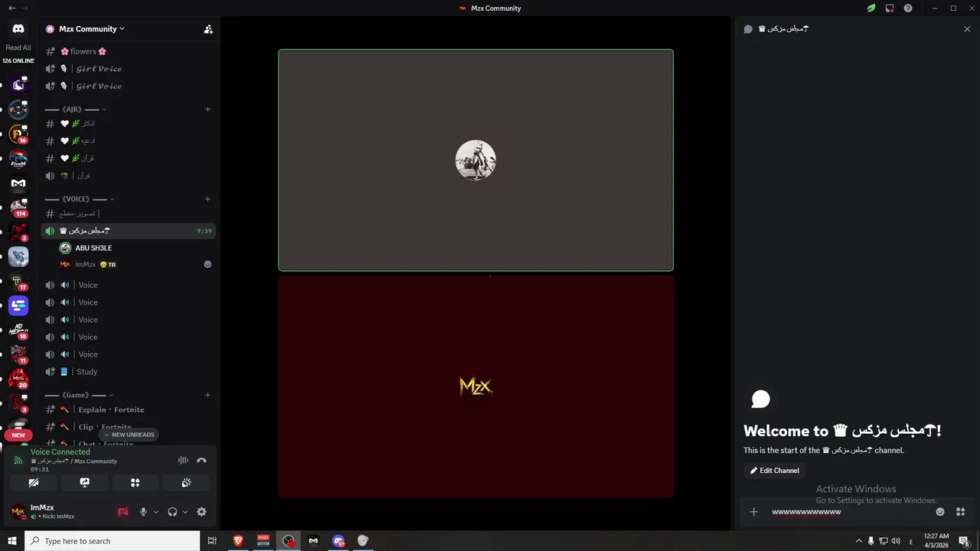Open chat bubble icon in side panel header
This screenshot has height=551, width=980.
point(748,29)
